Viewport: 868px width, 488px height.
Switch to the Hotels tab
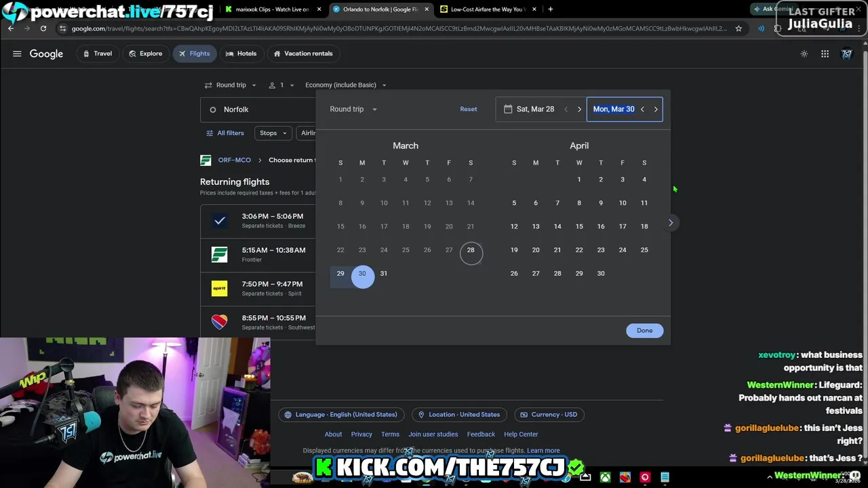tap(241, 54)
